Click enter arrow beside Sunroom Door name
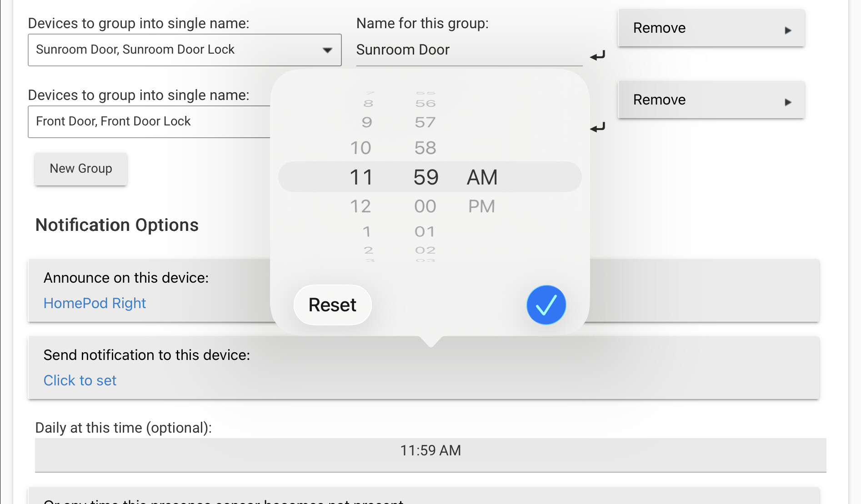Viewport: 861px width, 504px height. [597, 56]
